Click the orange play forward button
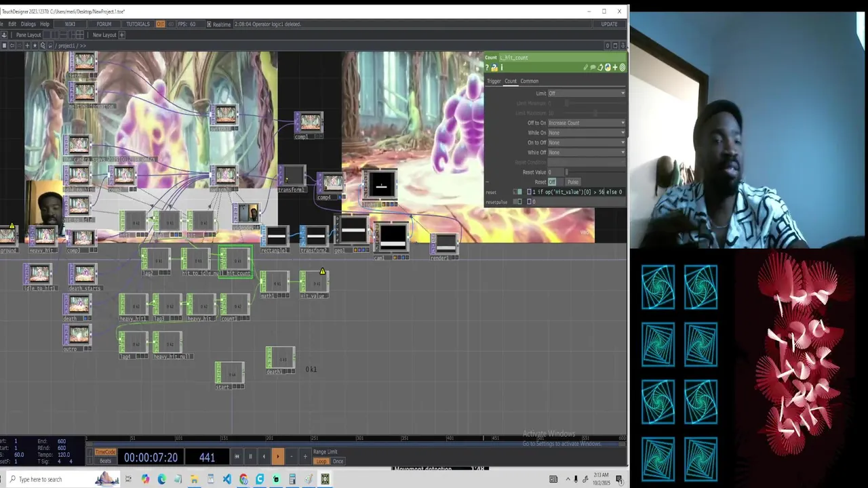 [x=277, y=456]
